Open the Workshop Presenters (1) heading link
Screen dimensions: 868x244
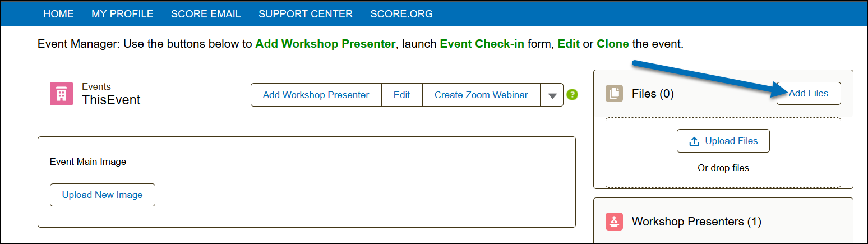coord(696,222)
